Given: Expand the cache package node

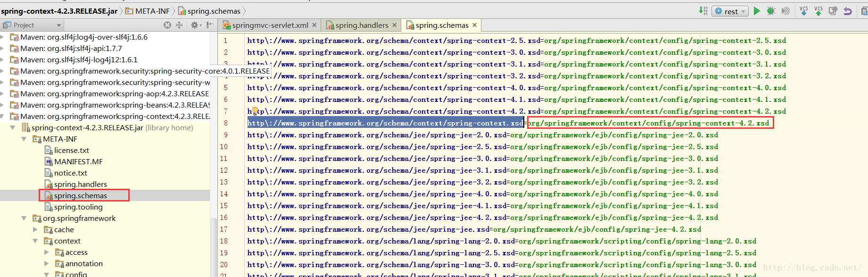Looking at the screenshot, I should click(35, 230).
